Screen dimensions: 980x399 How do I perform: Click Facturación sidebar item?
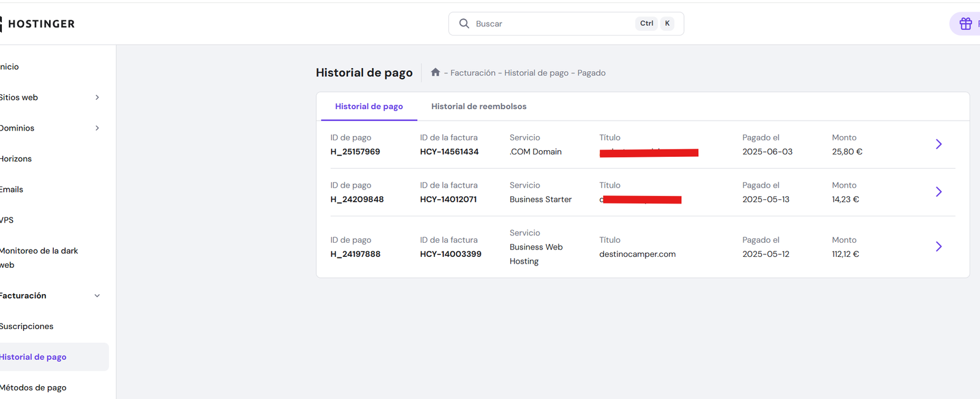(x=23, y=295)
